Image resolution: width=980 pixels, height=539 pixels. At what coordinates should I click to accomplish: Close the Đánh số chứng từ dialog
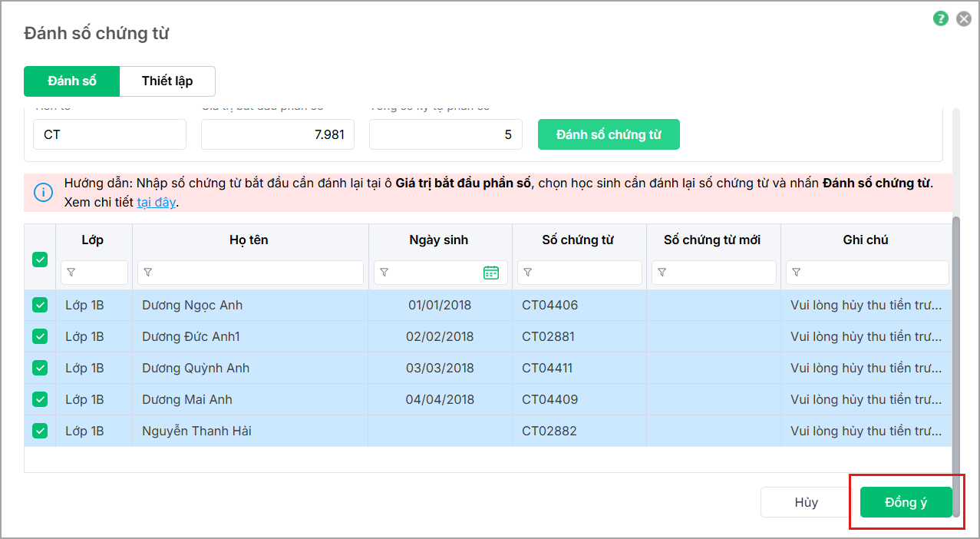(964, 18)
